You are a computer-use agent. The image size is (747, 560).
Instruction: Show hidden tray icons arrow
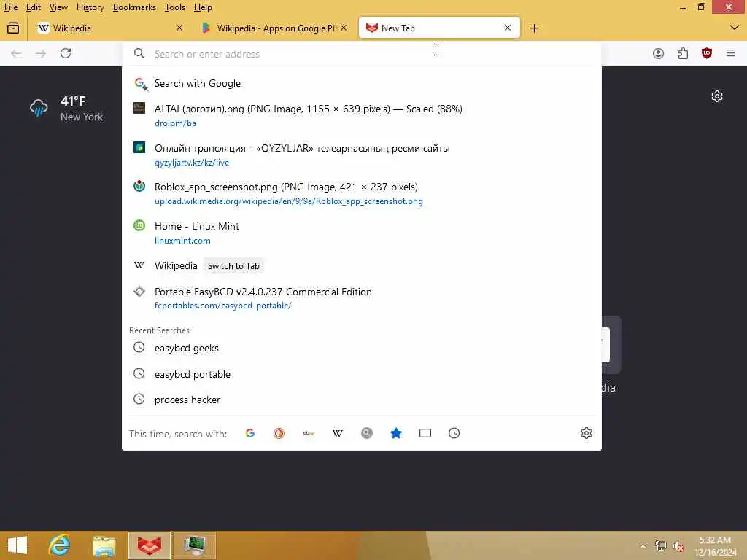coord(643,545)
